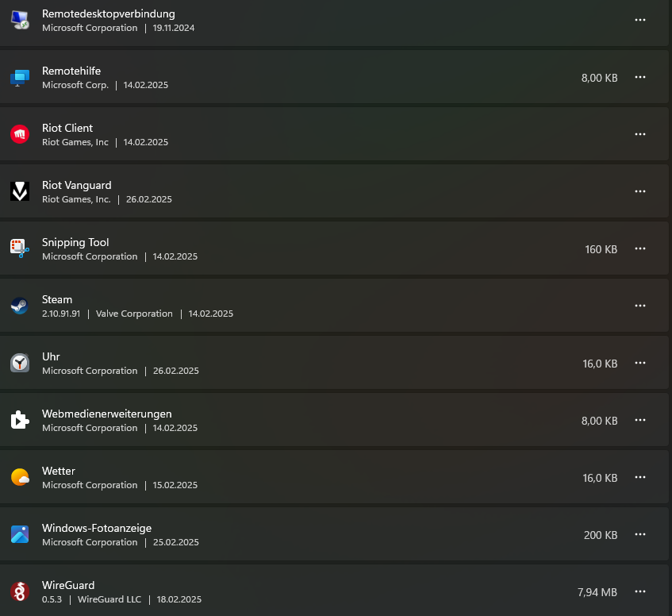Select the Uhr app name
Screen dimensions: 672x616
click(x=51, y=356)
